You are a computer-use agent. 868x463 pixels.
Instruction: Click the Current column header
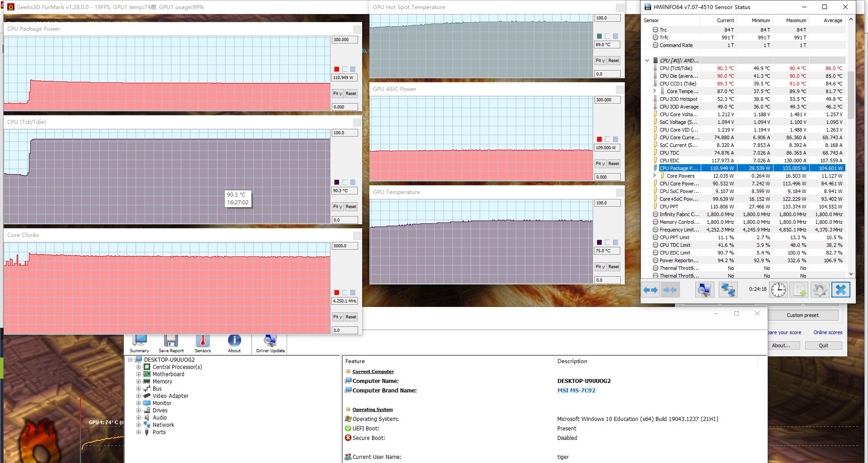719,20
